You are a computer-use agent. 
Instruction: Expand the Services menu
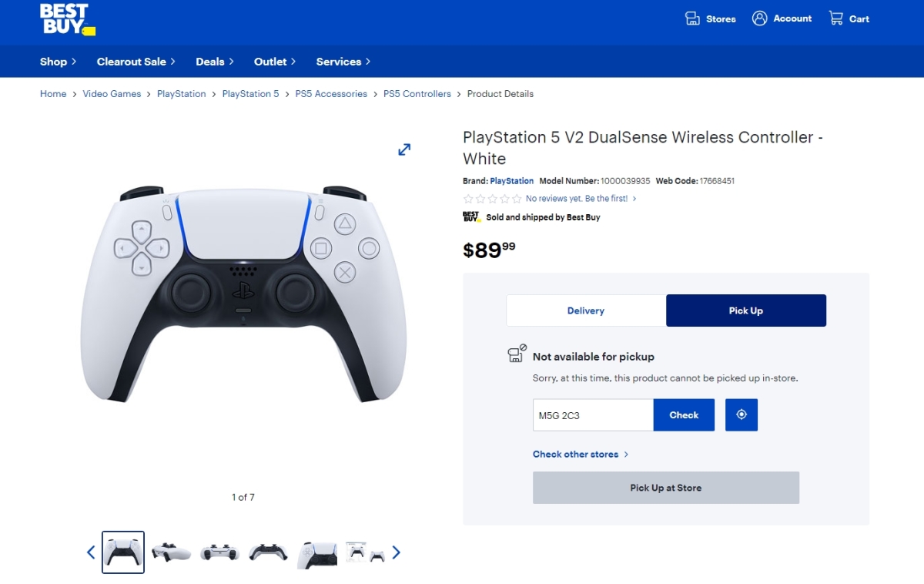343,62
